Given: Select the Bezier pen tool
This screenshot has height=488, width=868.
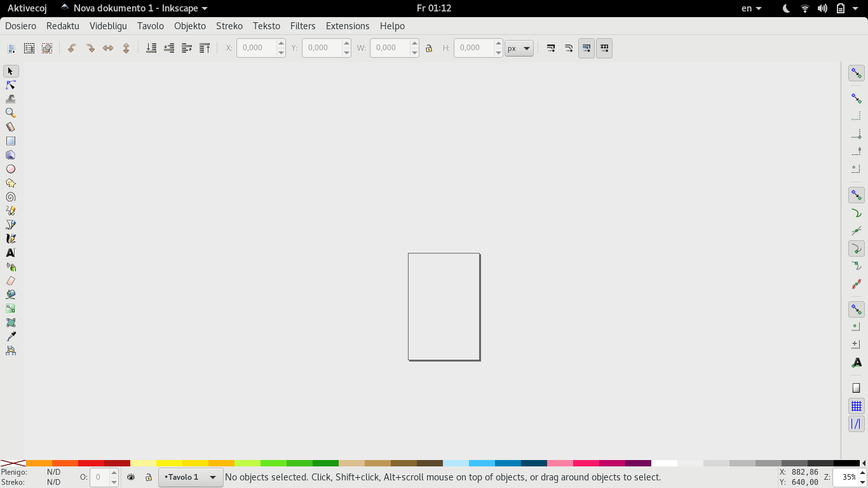Looking at the screenshot, I should pos(11,225).
